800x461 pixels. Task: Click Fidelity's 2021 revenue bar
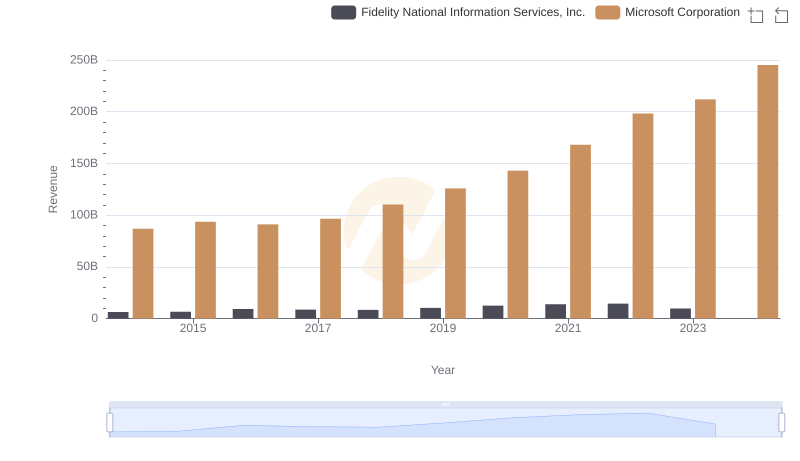coord(556,311)
